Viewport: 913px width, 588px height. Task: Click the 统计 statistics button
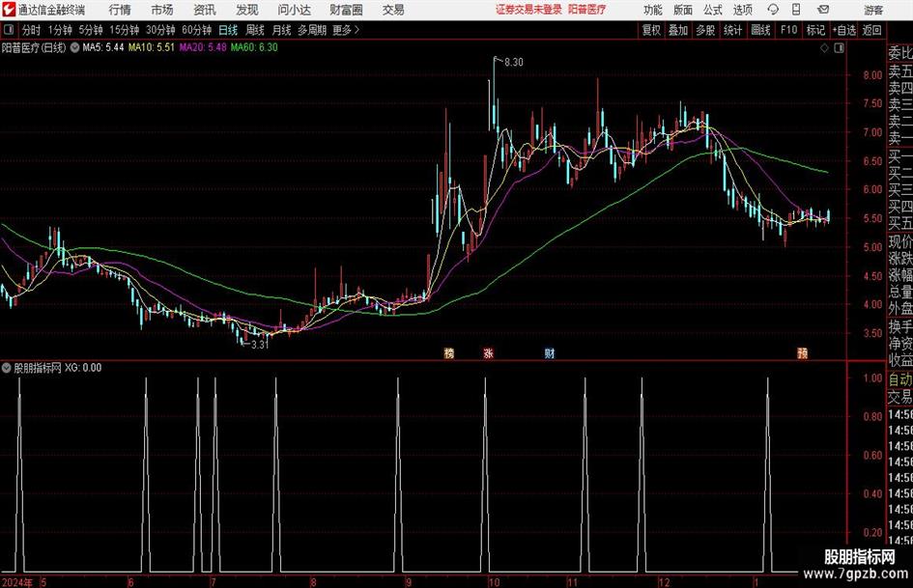pos(733,30)
